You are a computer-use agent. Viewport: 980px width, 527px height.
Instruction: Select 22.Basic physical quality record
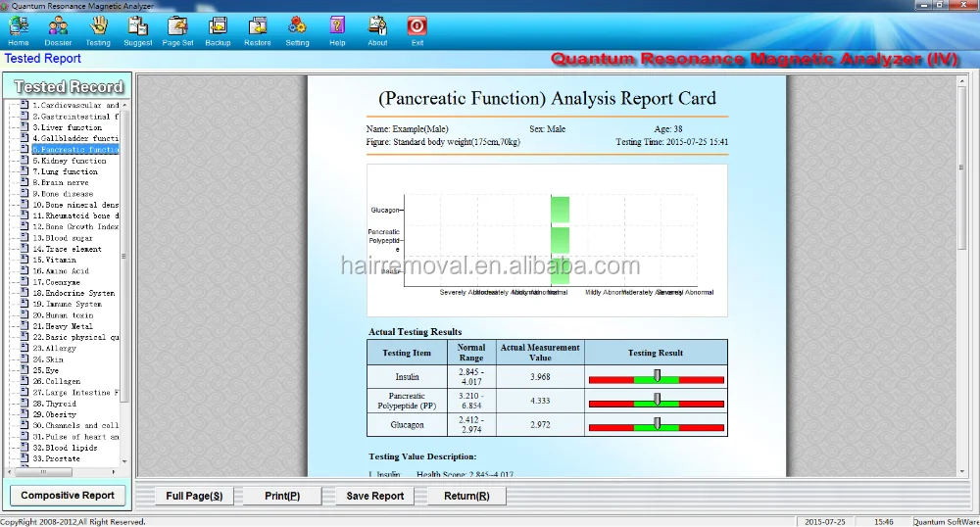click(75, 337)
